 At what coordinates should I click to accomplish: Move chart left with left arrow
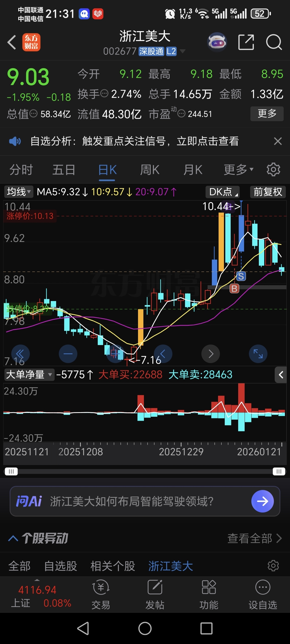pos(163,354)
